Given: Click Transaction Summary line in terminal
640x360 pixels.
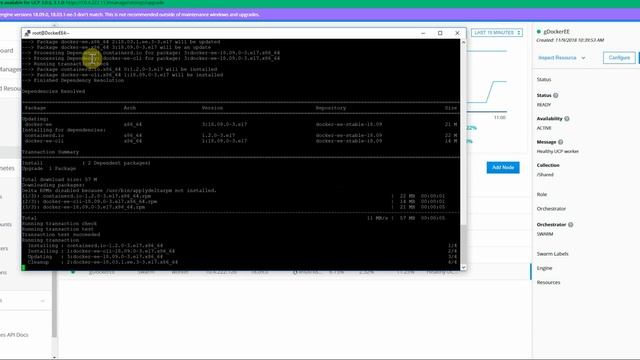Looking at the screenshot, I should tap(51, 152).
